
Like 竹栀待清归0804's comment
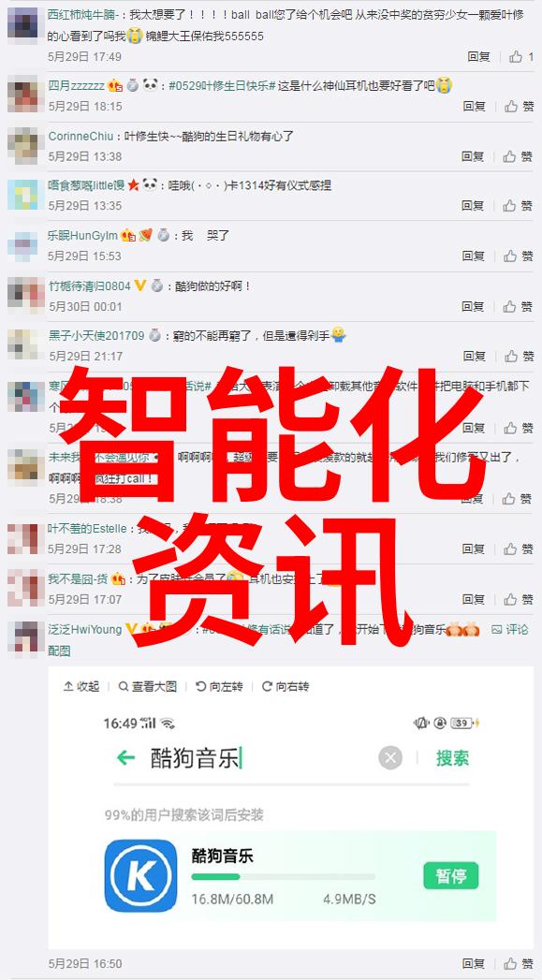(519, 306)
